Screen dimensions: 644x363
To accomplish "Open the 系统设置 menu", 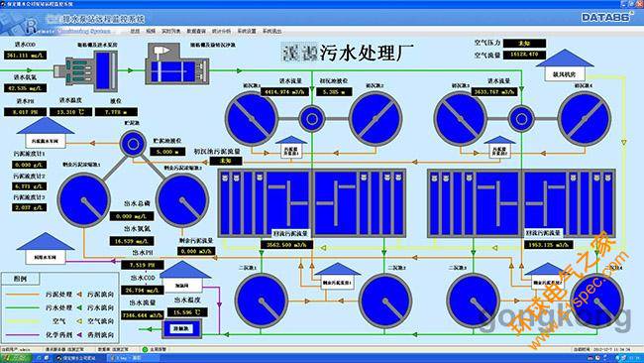I will (x=247, y=32).
